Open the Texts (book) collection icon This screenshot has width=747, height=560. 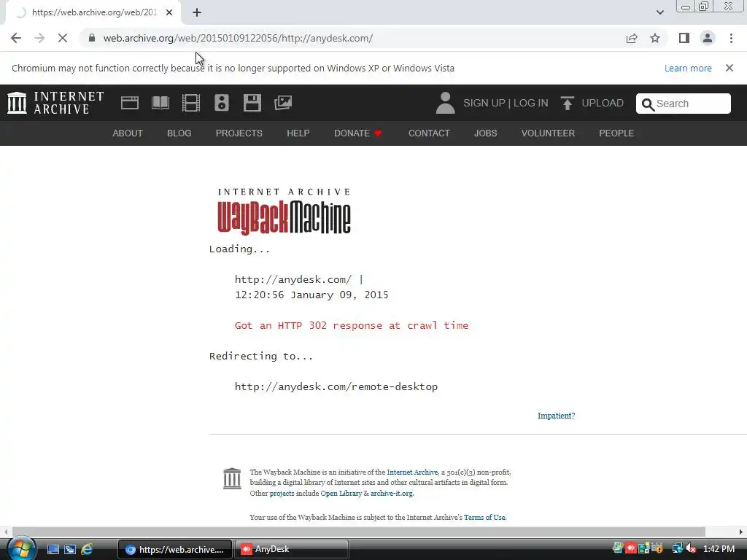click(160, 103)
